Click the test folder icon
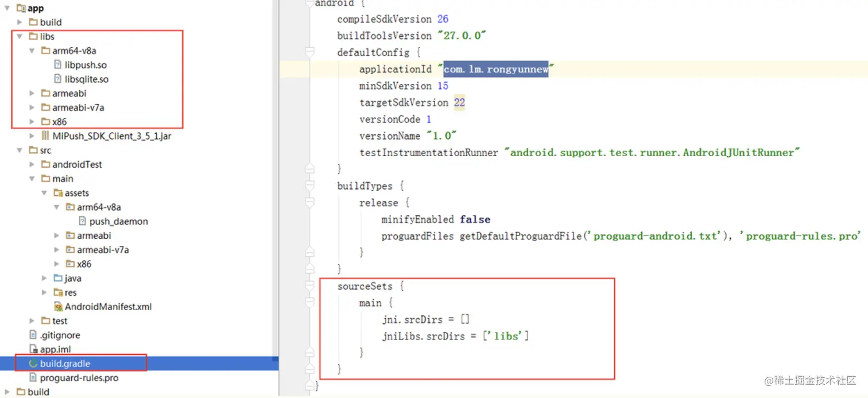 [x=45, y=320]
